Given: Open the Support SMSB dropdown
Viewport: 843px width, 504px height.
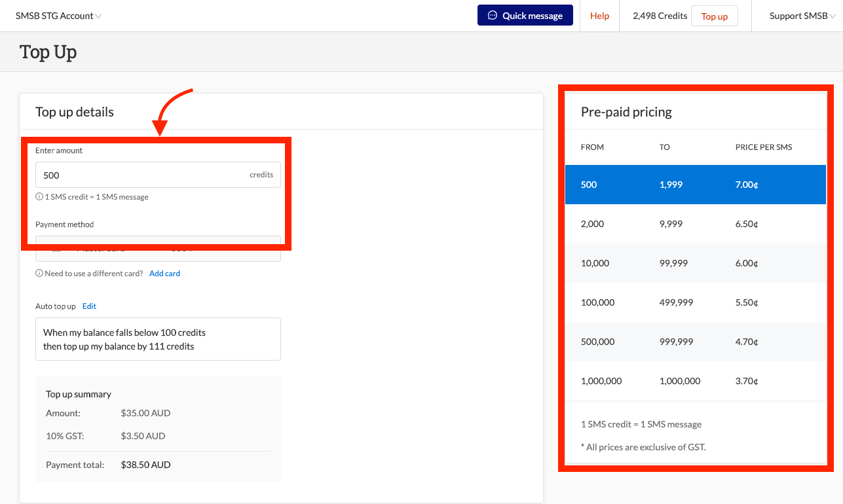Looking at the screenshot, I should coord(800,15).
